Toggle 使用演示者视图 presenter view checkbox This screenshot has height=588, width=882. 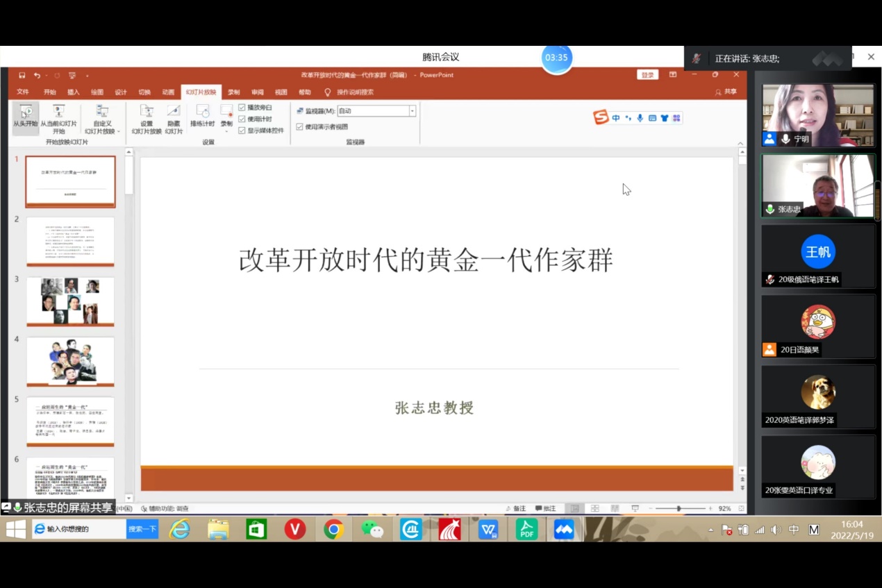(299, 127)
